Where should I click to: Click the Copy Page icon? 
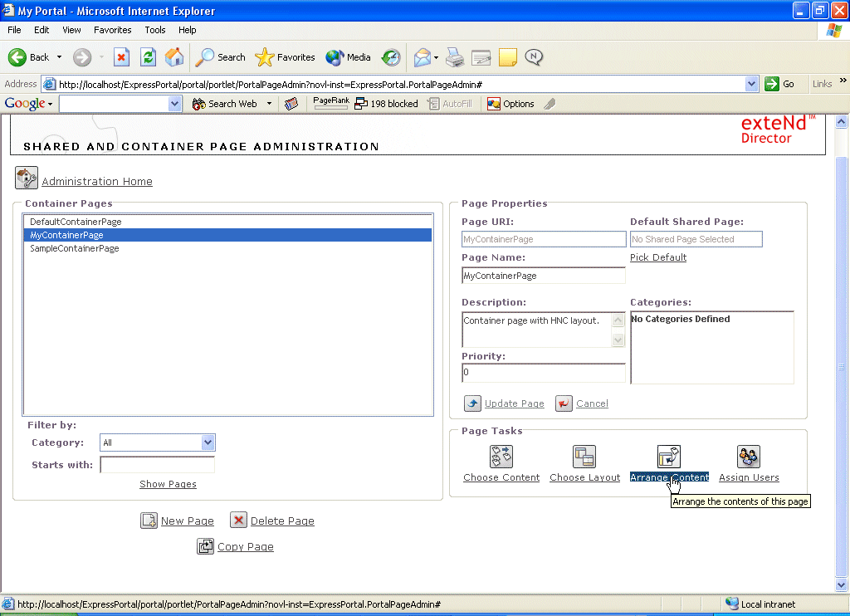click(205, 546)
